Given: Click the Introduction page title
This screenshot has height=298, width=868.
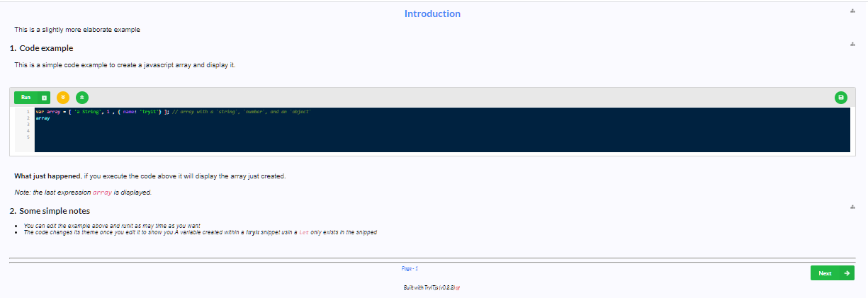Looking at the screenshot, I should click(432, 13).
